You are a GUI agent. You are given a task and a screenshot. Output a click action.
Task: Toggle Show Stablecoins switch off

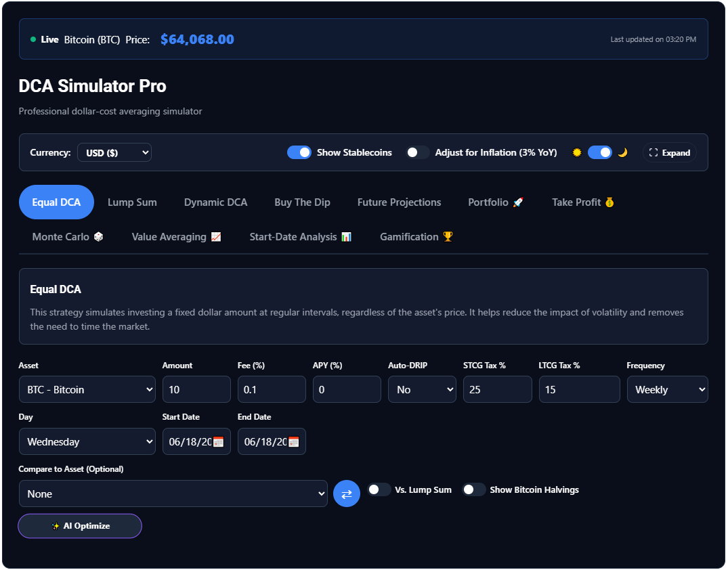click(x=299, y=152)
